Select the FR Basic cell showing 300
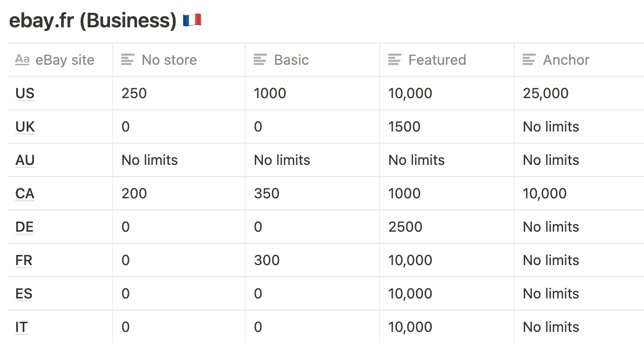This screenshot has width=644, height=344. (312, 261)
